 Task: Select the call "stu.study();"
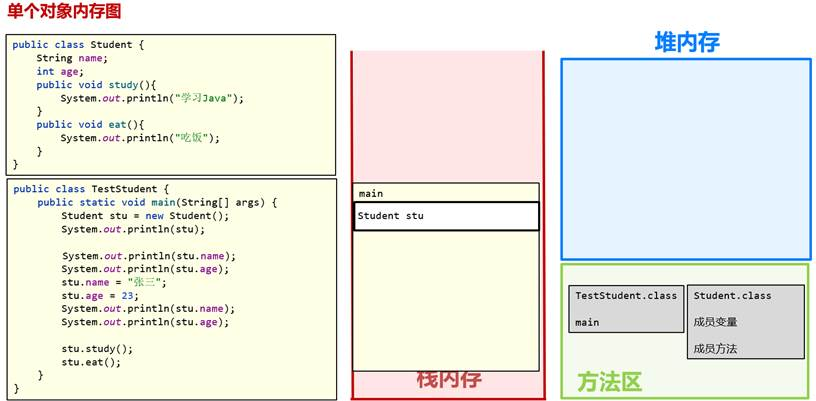pos(97,348)
